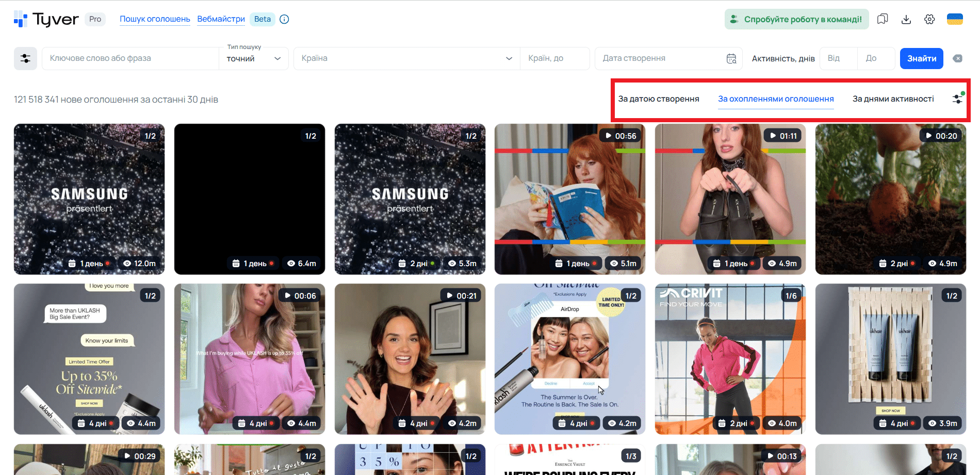The image size is (980, 475).
Task: Expand the 'Тип пошуку' точний dropdown
Action: point(254,58)
